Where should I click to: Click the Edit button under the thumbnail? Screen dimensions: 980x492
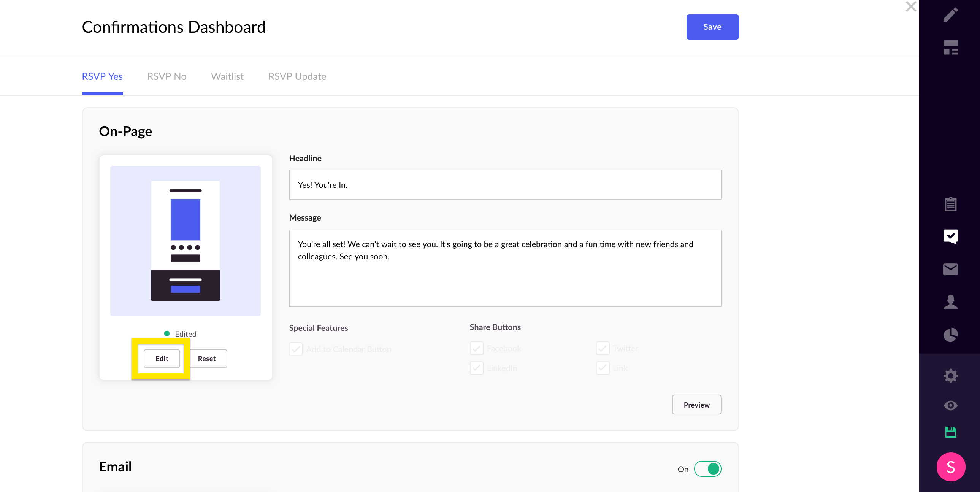pyautogui.click(x=162, y=359)
